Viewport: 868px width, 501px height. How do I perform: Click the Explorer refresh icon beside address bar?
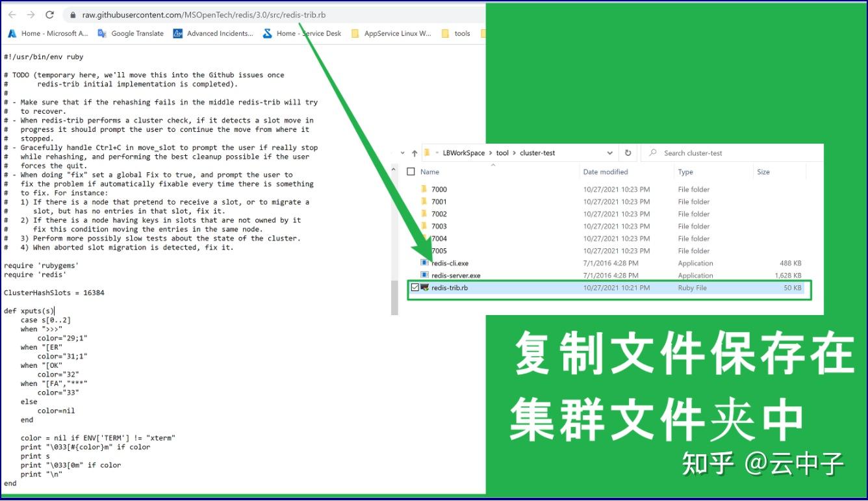[x=627, y=152]
